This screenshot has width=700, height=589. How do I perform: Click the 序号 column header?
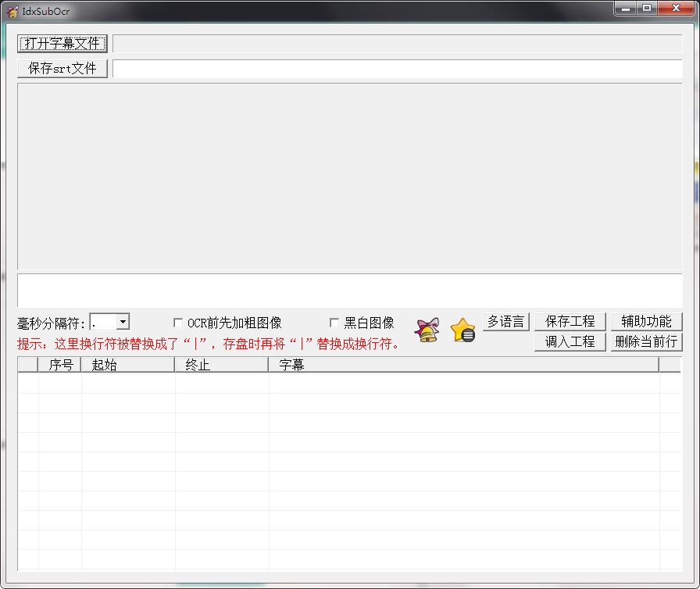(x=60, y=365)
